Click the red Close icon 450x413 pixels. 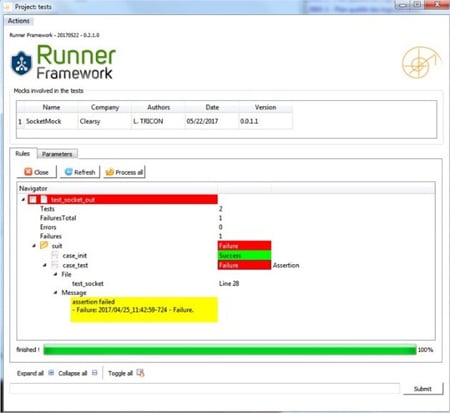[x=28, y=172]
